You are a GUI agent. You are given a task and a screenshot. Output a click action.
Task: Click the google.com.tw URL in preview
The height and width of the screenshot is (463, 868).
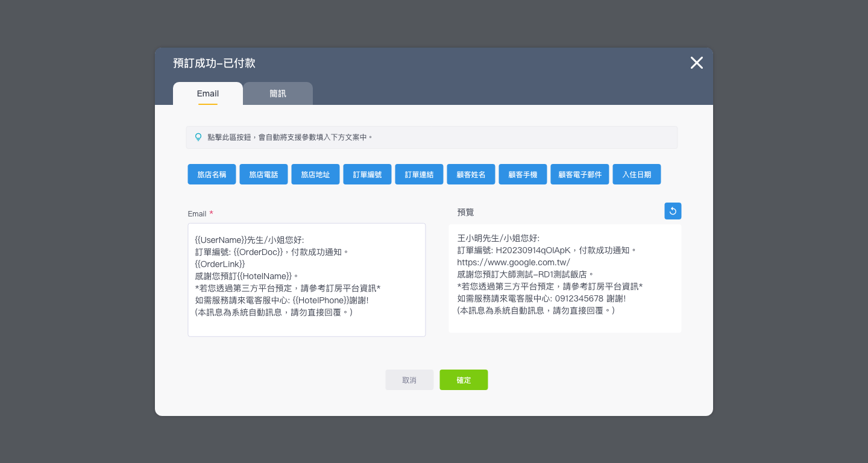click(x=514, y=262)
